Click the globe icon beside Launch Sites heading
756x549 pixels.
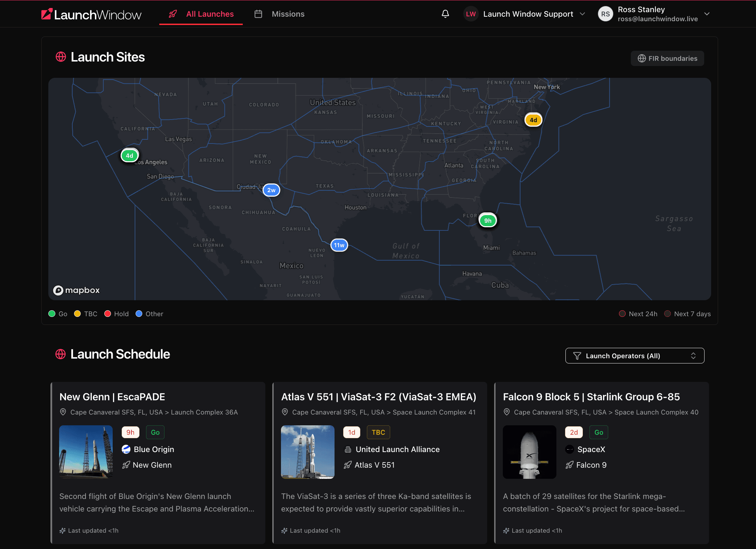[61, 57]
